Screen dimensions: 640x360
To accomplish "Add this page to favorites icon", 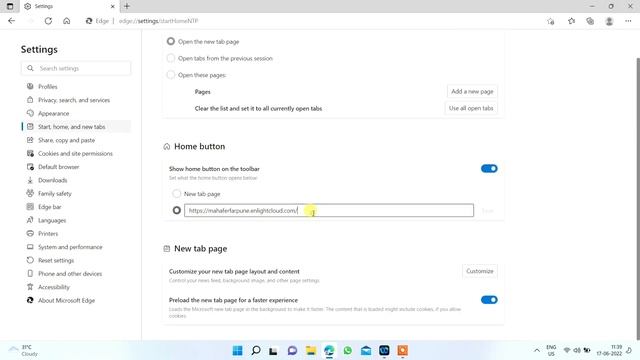I will point(551,21).
